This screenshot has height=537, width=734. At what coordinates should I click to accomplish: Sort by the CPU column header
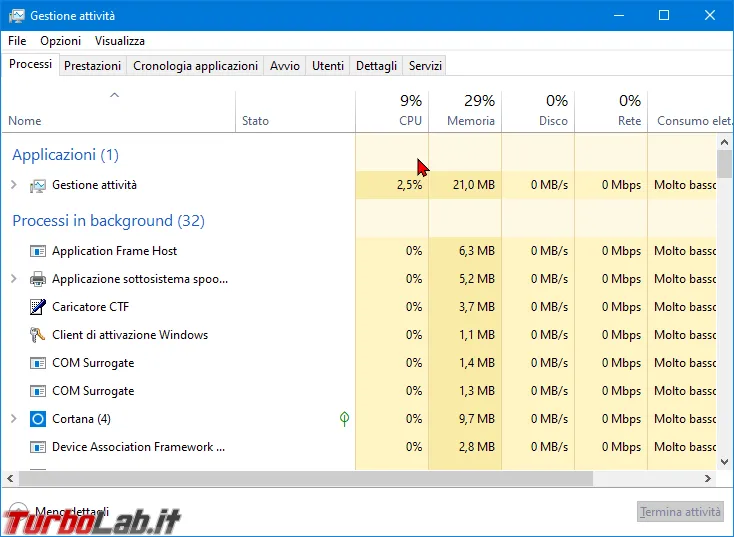point(392,111)
